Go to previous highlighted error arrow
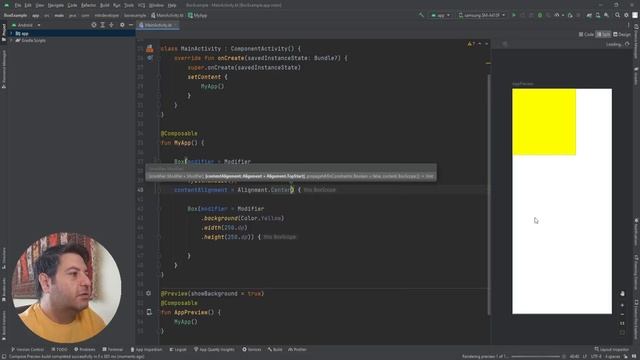 [x=480, y=44]
